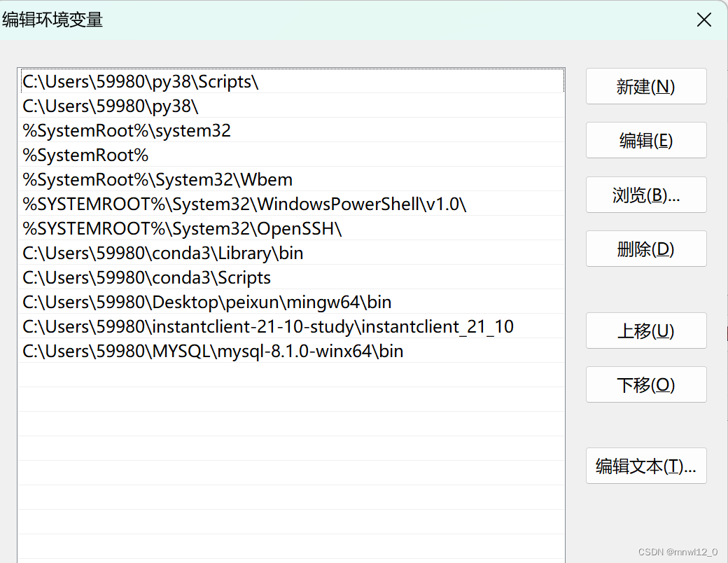The height and width of the screenshot is (563, 728).
Task: Click the 上移(U) button
Action: pyautogui.click(x=645, y=331)
